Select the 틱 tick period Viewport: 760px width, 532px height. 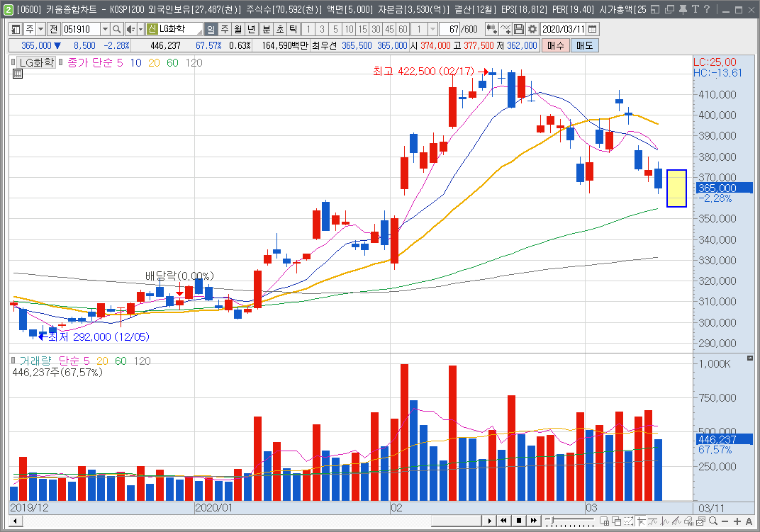point(293,30)
